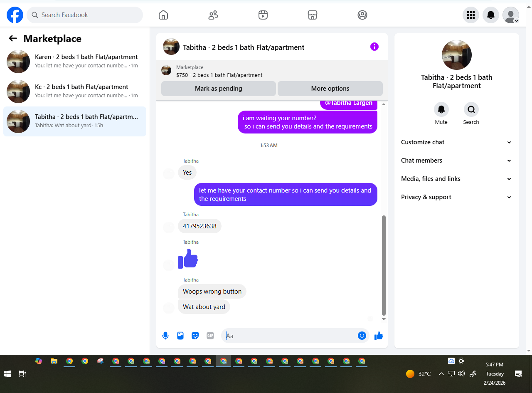Click the thumbs-up sticker message in the chat
532x393 pixels.
click(x=188, y=259)
